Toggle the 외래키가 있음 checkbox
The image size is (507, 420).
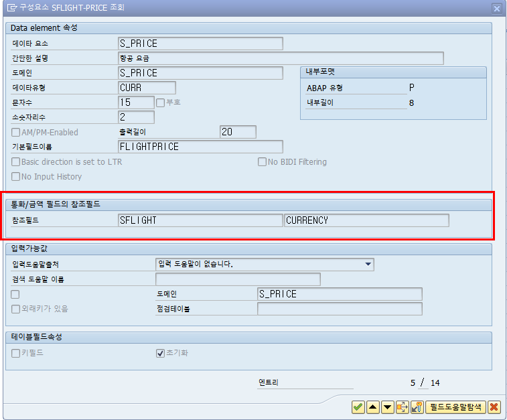pyautogui.click(x=15, y=309)
